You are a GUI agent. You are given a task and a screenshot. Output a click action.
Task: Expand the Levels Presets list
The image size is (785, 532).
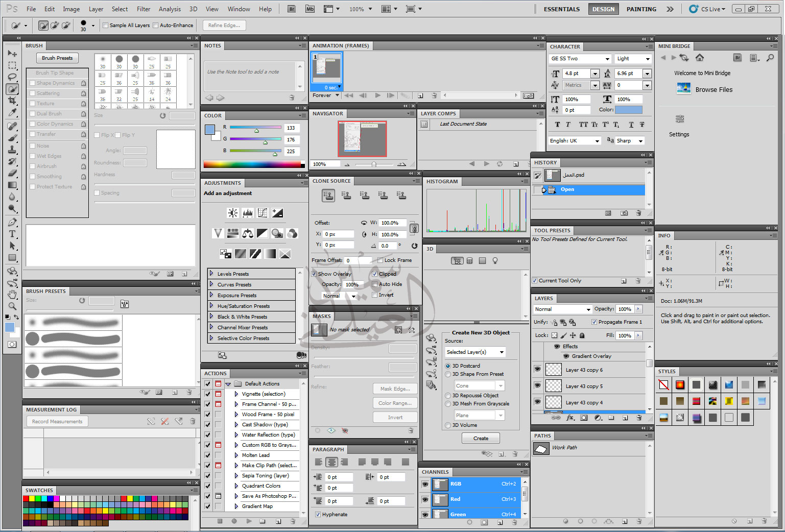tap(211, 274)
